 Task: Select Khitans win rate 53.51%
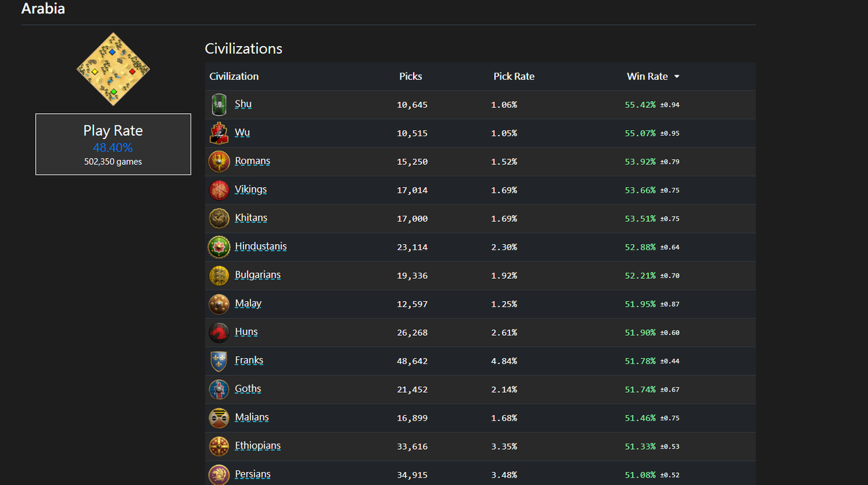[640, 219]
